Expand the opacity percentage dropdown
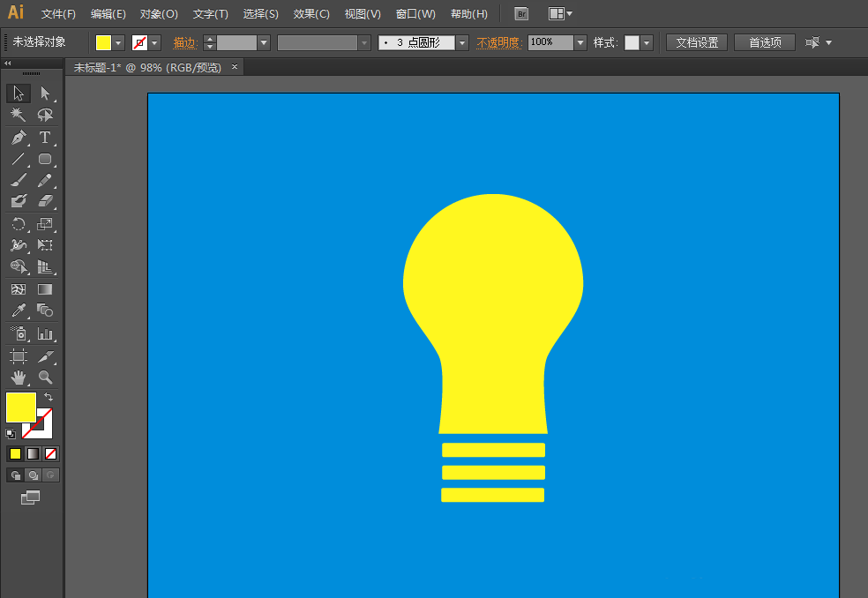 pyautogui.click(x=580, y=43)
